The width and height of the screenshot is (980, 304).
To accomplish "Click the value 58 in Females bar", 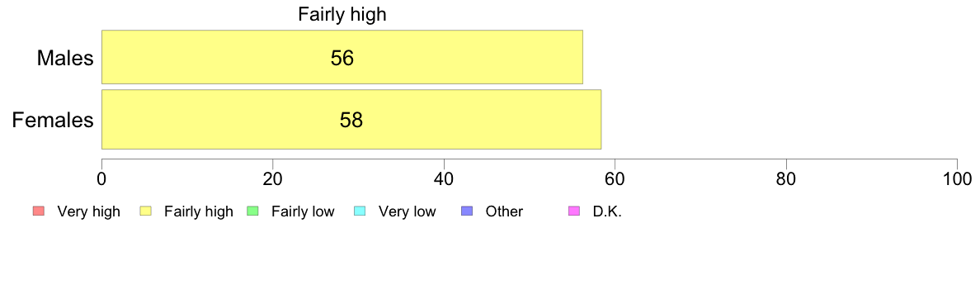I will coord(351,120).
